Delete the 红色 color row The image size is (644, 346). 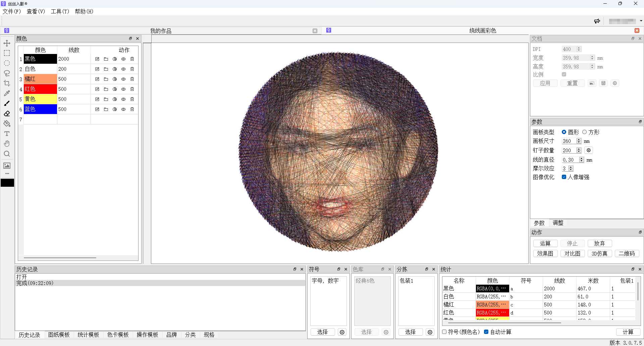[132, 89]
